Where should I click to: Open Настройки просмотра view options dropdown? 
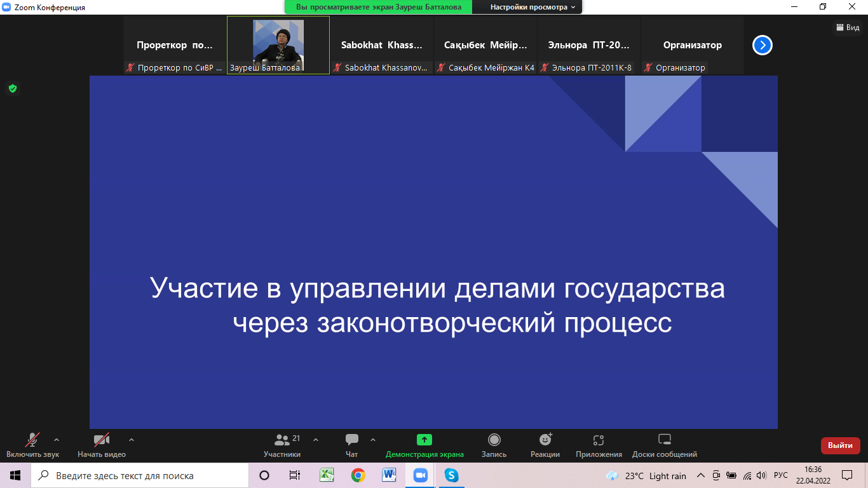pos(532,7)
